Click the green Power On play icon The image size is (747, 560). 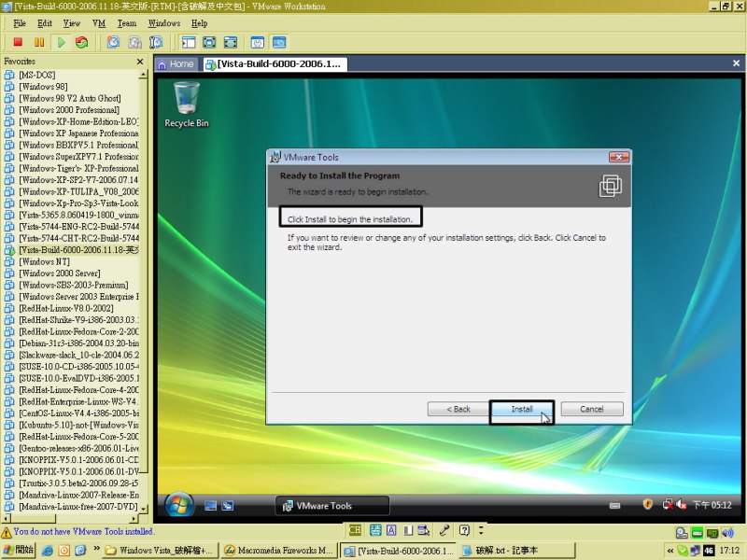pos(61,42)
